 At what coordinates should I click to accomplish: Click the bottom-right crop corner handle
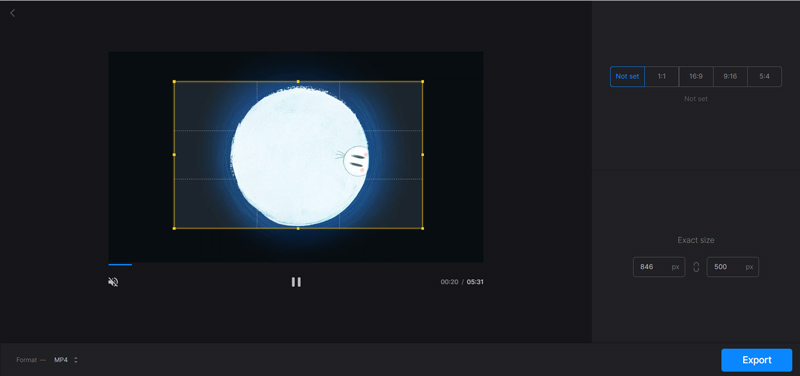pos(422,228)
